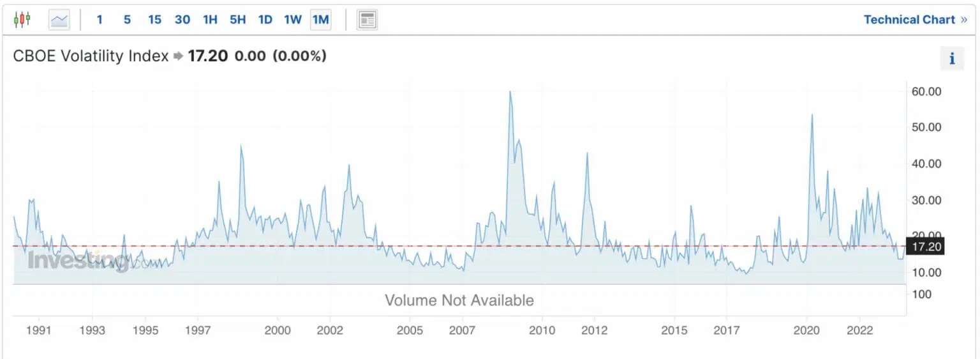Viewport: 980px width, 359px height.
Task: Click the 2008 peak on the chart
Action: click(510, 92)
